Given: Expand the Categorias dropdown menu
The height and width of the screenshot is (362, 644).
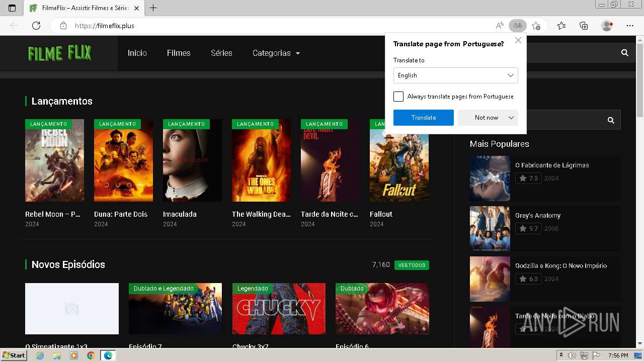Looking at the screenshot, I should coord(276,53).
